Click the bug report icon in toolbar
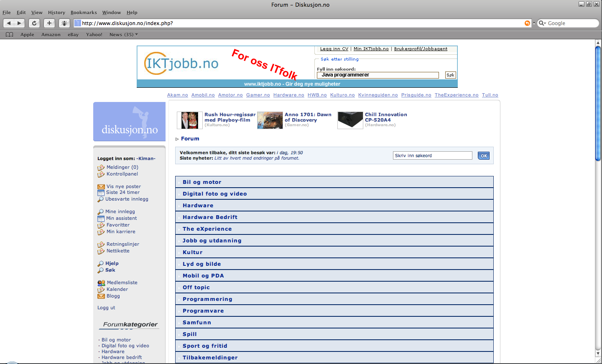Screen dimensions: 602x364 [64, 23]
